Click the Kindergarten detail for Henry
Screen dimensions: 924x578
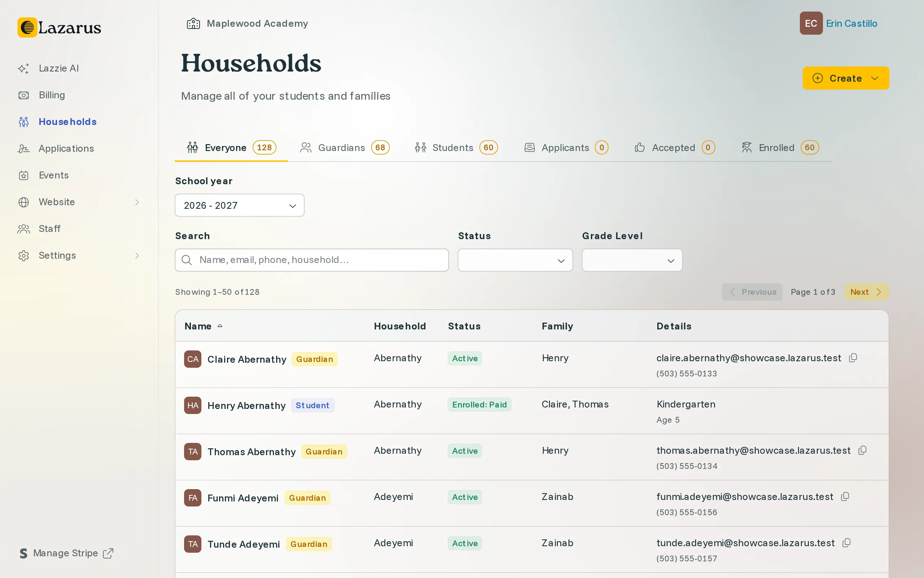point(686,404)
